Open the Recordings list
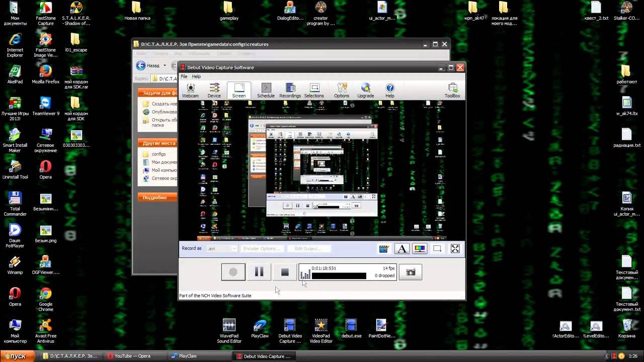The image size is (644, 362). [x=290, y=90]
